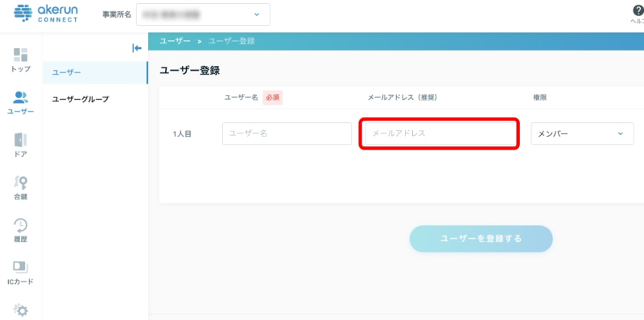Click the 必須 required badge

273,97
